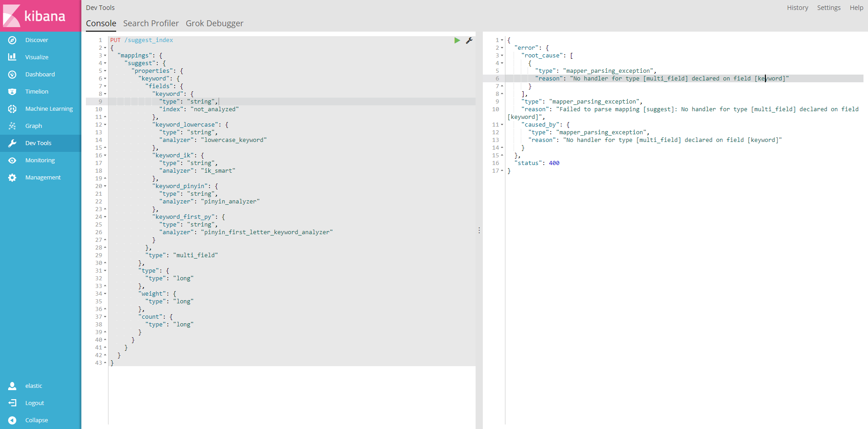Open Timelion mask icon

pos(12,92)
